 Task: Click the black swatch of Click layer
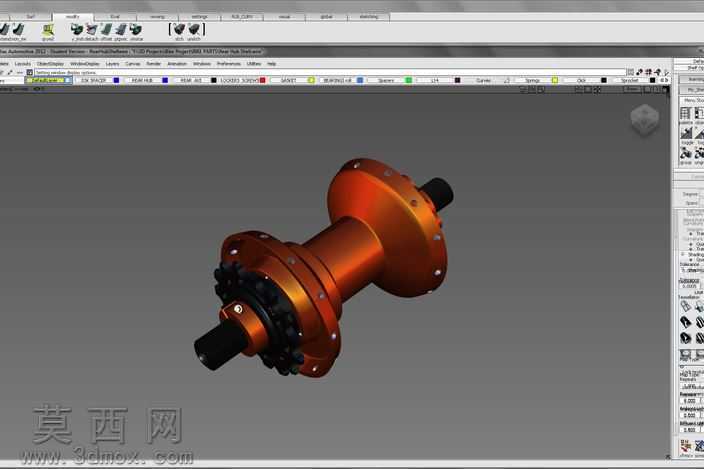click(x=604, y=80)
